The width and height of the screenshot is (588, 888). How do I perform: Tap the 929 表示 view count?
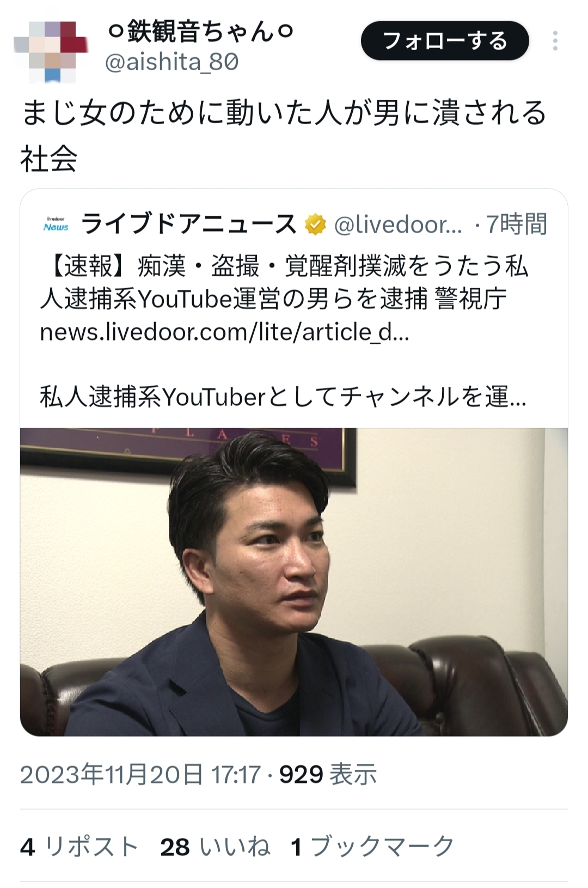click(328, 774)
